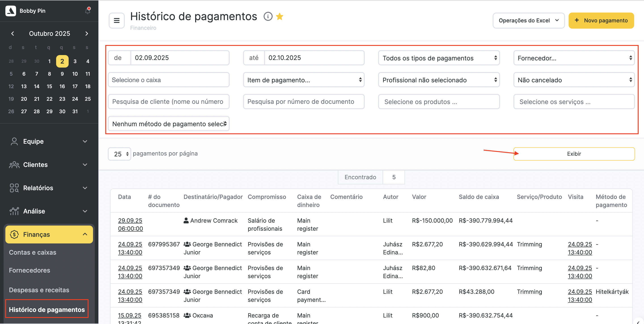This screenshot has height=324, width=644.
Task: Open the Não cancelado status dropdown
Action: coord(574,80)
